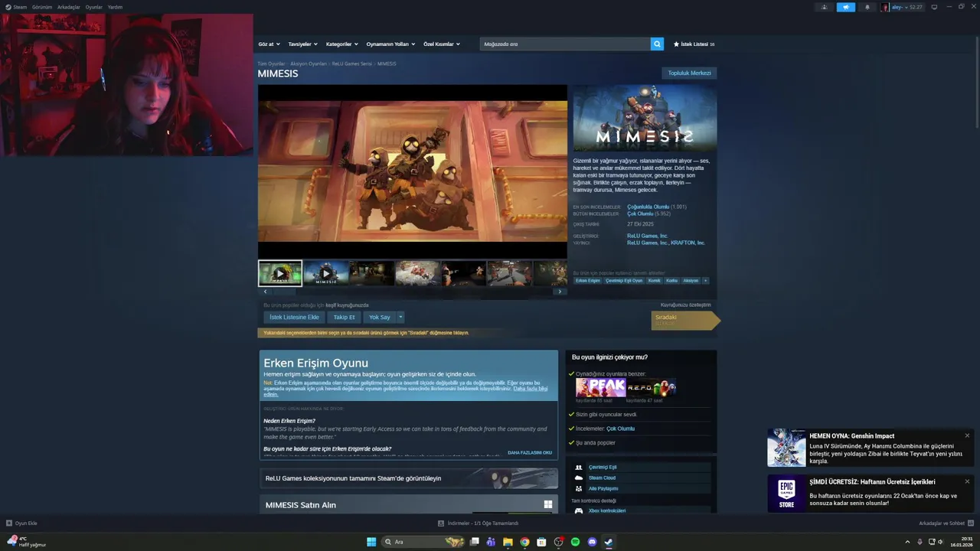The height and width of the screenshot is (551, 980).
Task: Click the KRAFTON, Inc. publisher link
Action: [x=688, y=243]
